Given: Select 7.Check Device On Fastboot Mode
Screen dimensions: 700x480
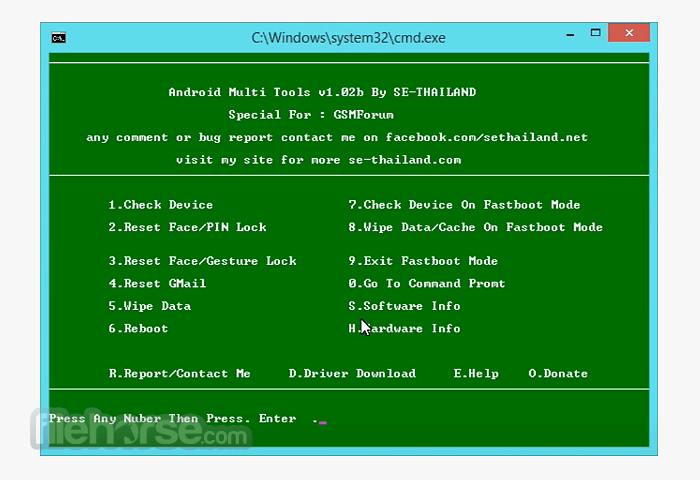Looking at the screenshot, I should point(464,205).
